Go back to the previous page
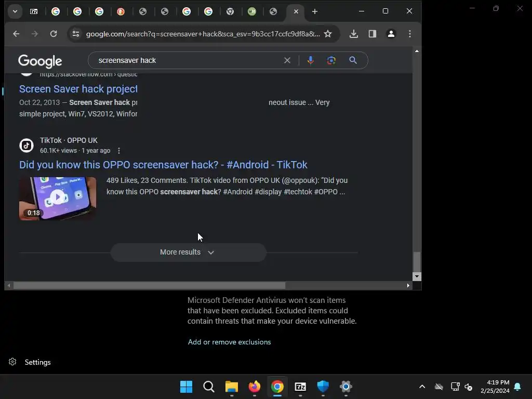 [x=16, y=34]
